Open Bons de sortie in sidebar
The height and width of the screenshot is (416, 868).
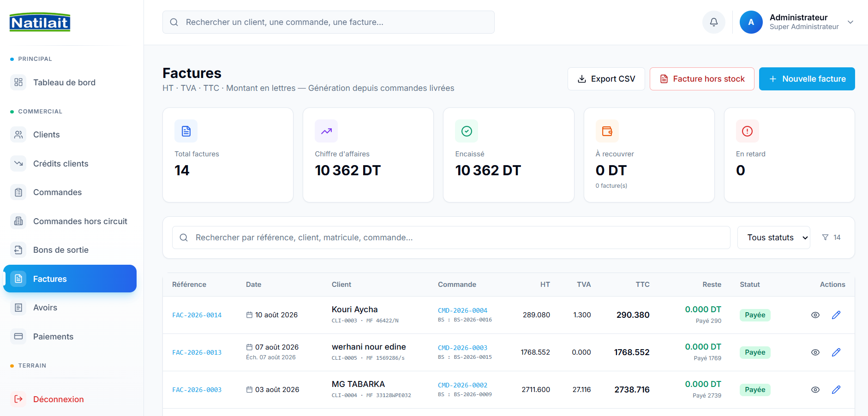pyautogui.click(x=70, y=250)
